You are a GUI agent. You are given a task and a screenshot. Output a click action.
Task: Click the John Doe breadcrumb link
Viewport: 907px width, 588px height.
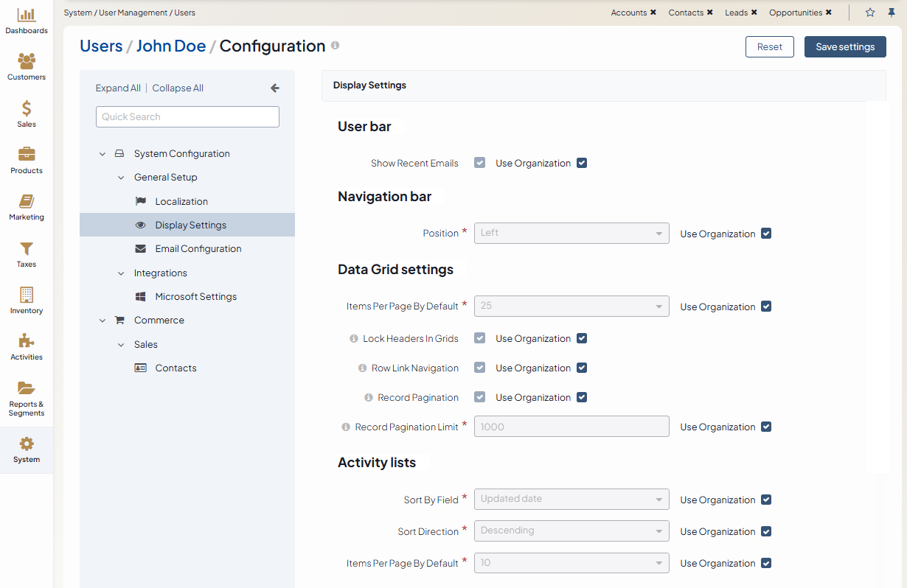click(171, 46)
